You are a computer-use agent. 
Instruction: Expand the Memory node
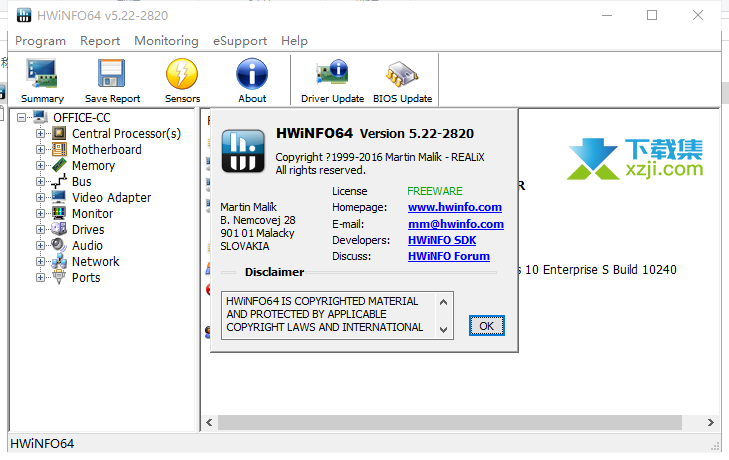(x=40, y=166)
